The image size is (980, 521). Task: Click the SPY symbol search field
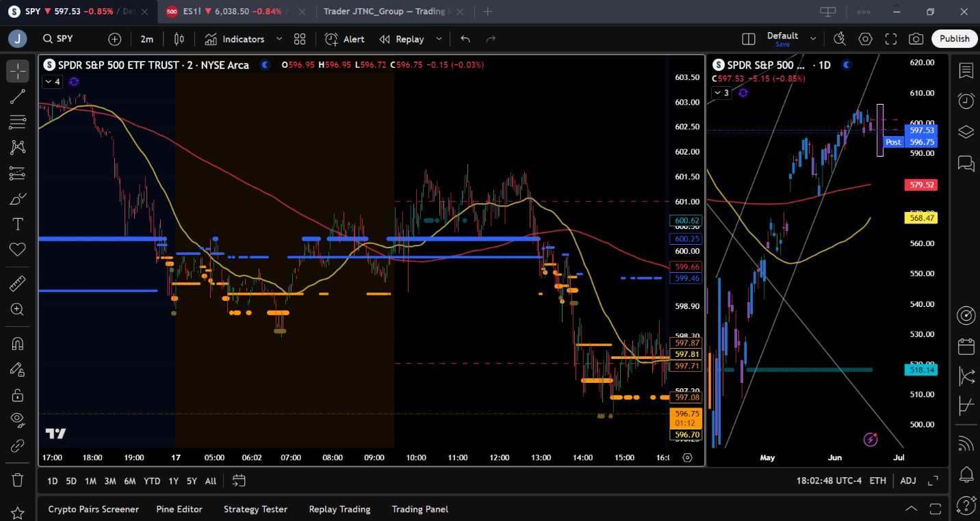coord(66,39)
